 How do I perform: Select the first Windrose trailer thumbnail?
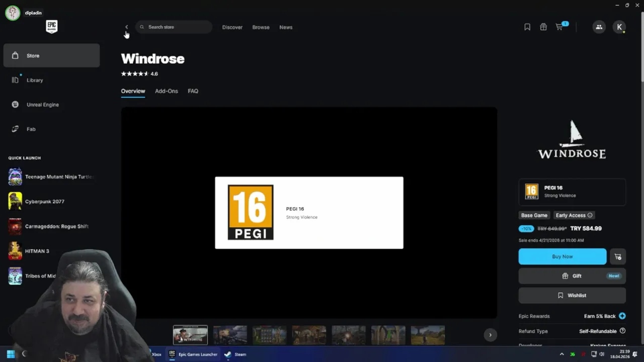(190, 335)
